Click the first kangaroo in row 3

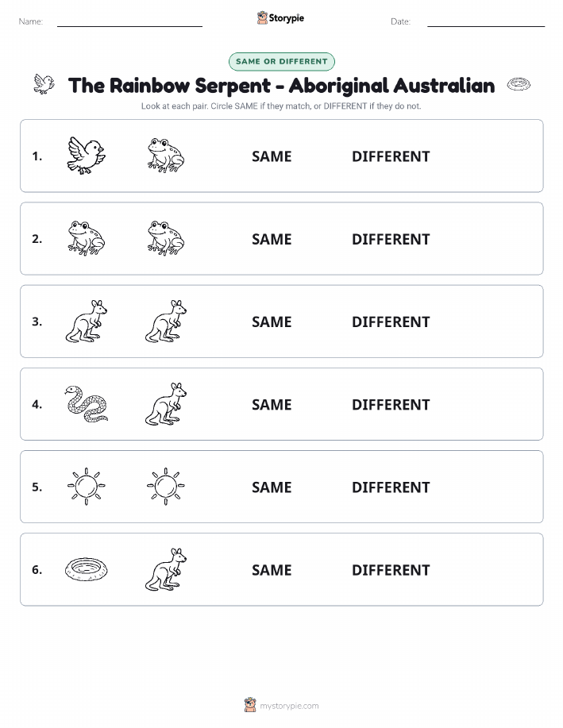[87, 322]
